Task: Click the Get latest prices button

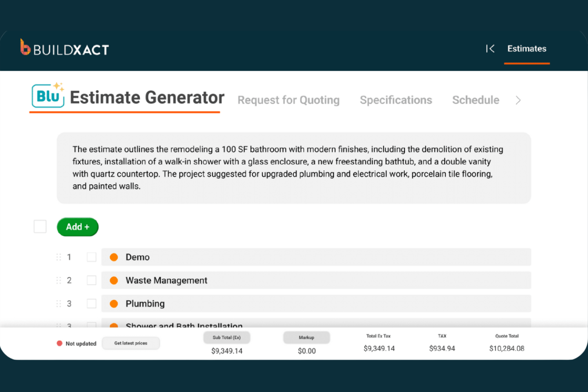Action: click(131, 343)
